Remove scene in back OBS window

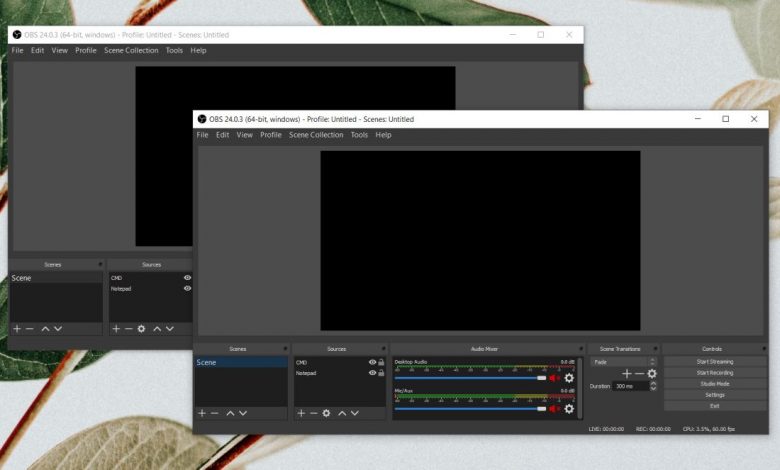29,329
